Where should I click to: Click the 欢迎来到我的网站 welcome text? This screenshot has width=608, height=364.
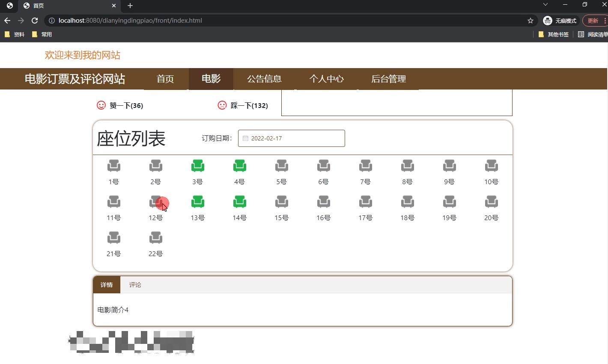pos(83,55)
